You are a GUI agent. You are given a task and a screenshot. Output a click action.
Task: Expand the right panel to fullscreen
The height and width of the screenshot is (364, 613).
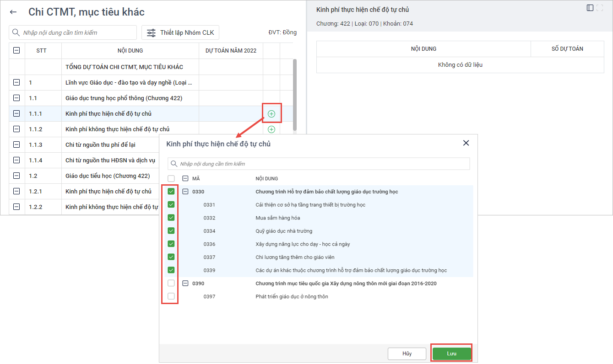coord(600,8)
